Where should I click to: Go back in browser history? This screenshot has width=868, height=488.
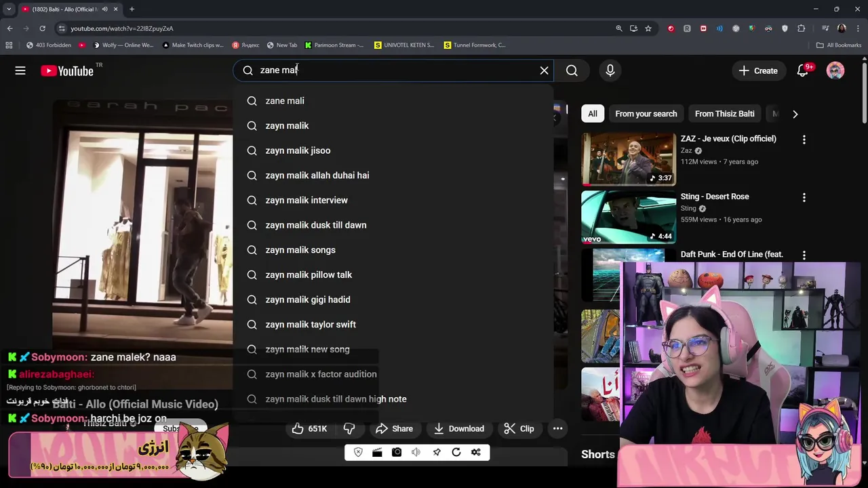click(x=9, y=28)
